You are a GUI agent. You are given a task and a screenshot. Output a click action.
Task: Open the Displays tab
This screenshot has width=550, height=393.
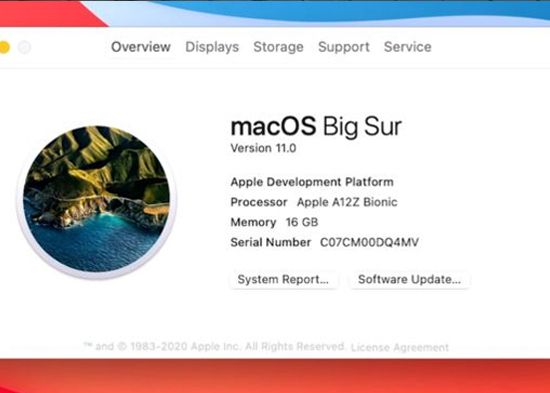tap(212, 47)
